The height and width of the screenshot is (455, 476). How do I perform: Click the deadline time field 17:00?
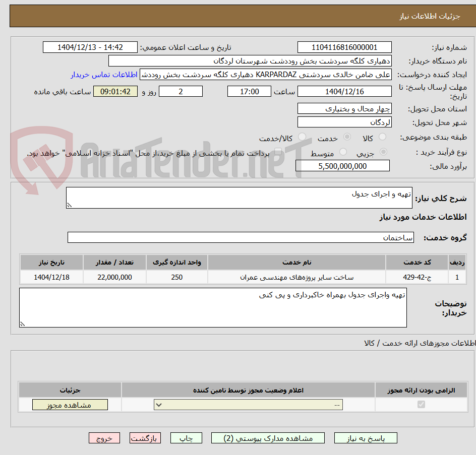pyautogui.click(x=249, y=91)
